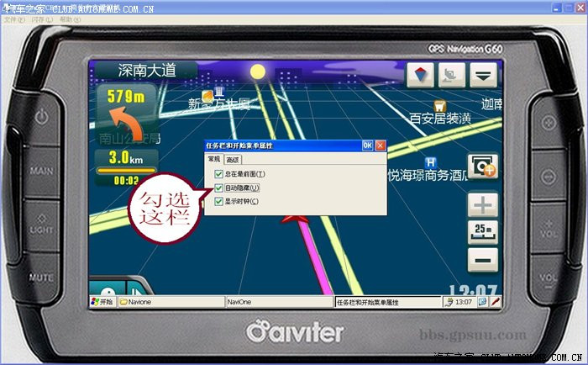
Task: Open the 文件(F) menu
Action: tap(14, 19)
